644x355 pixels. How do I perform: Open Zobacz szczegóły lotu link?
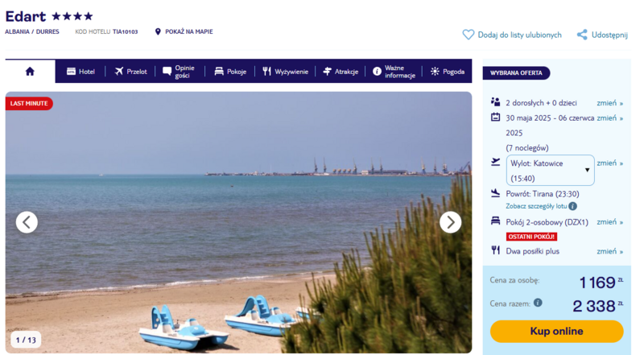(536, 206)
